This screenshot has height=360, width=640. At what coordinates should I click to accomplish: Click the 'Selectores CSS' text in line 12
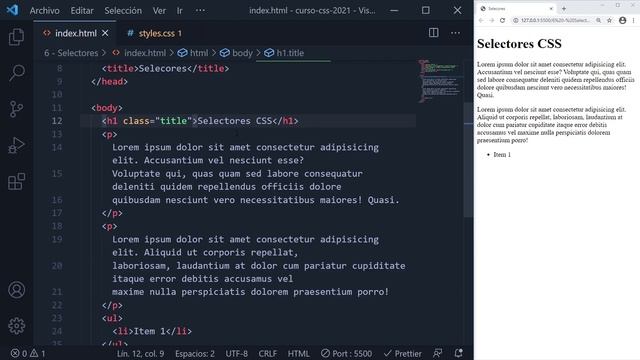[x=235, y=121]
